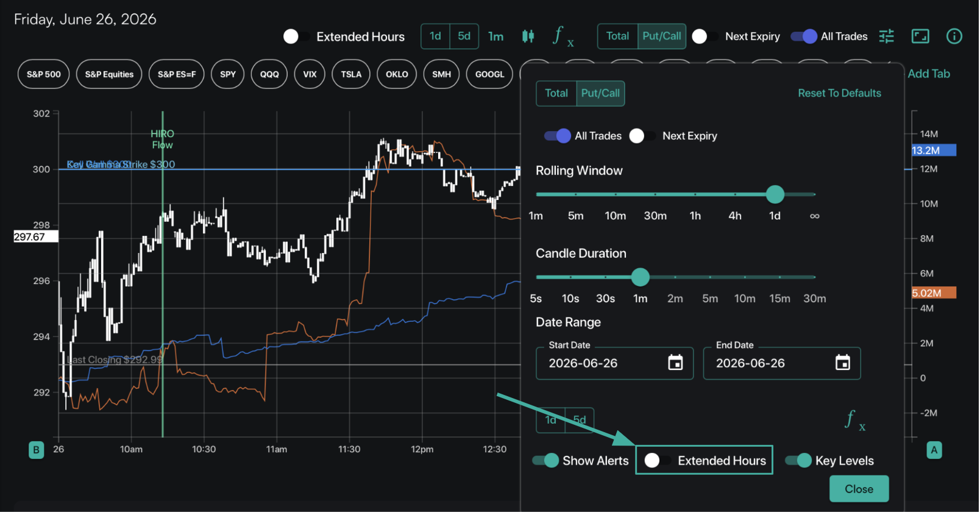Click Add Tab
The height and width of the screenshot is (512, 980).
tap(929, 74)
